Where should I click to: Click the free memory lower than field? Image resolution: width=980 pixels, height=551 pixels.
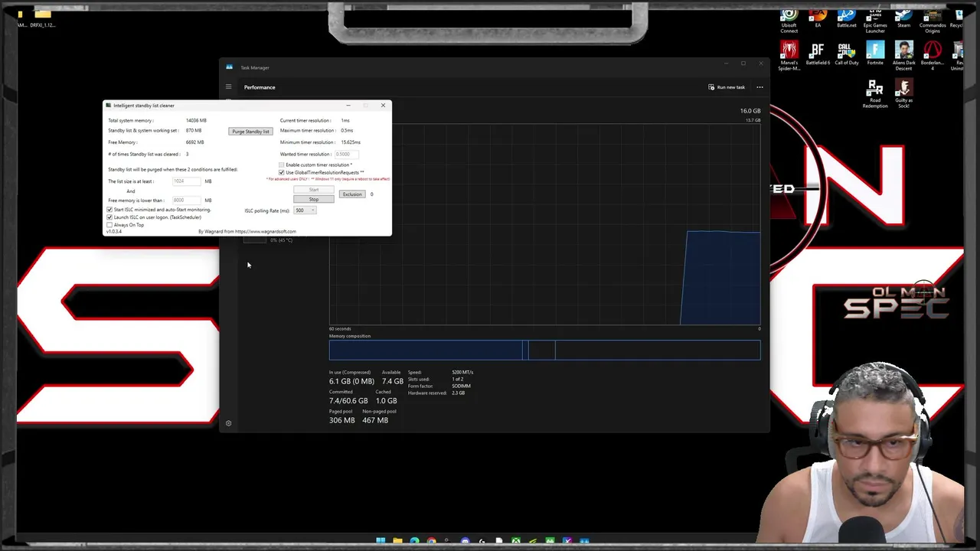186,201
